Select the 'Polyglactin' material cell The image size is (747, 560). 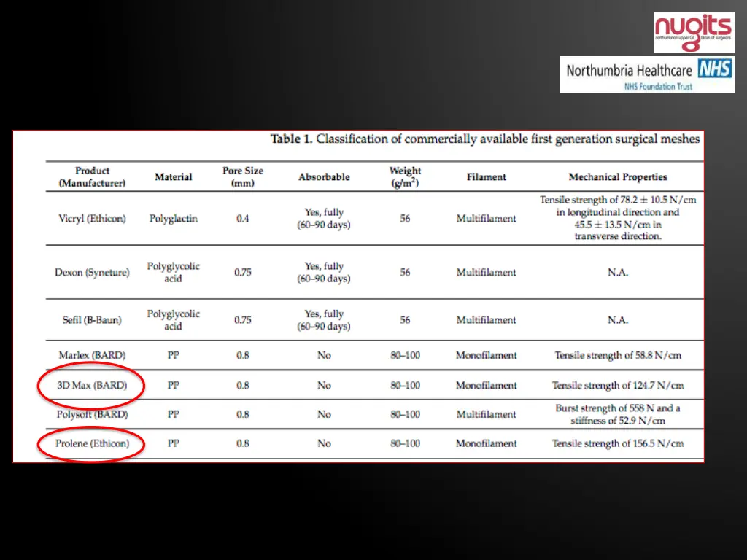point(174,218)
